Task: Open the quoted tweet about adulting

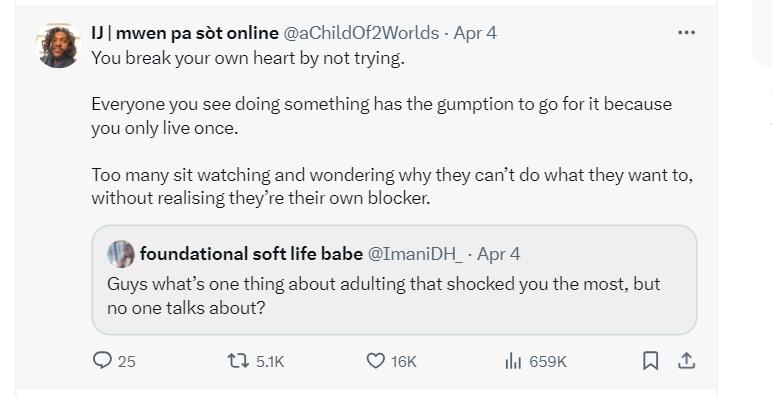Action: pyautogui.click(x=394, y=280)
